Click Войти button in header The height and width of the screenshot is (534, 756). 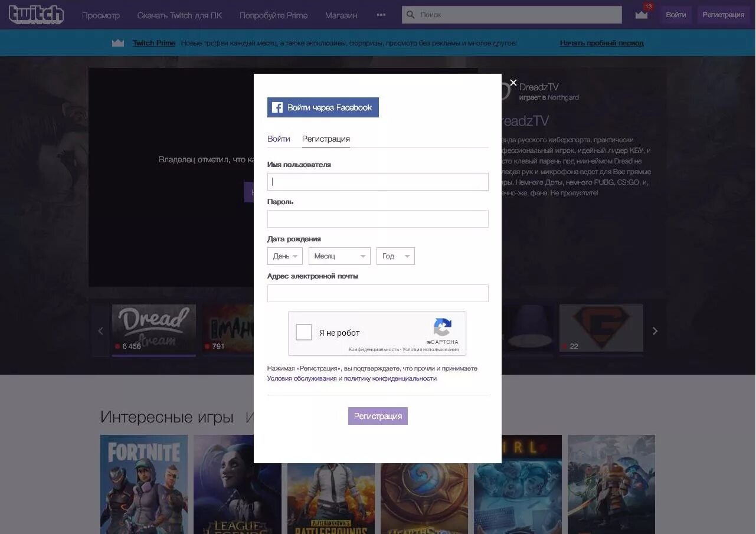tap(676, 15)
